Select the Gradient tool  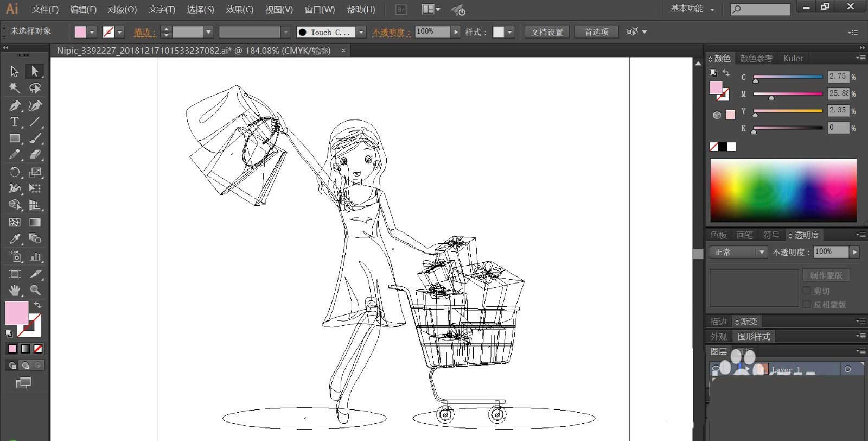point(35,222)
